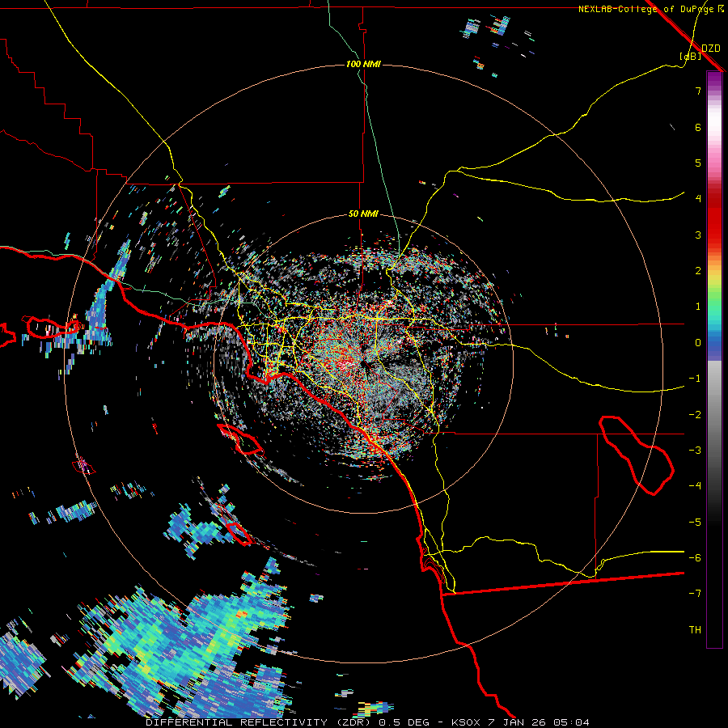Viewport: 728px width, 728px height.
Task: Click the "-3" tick label on color scale
Action: 695,451
